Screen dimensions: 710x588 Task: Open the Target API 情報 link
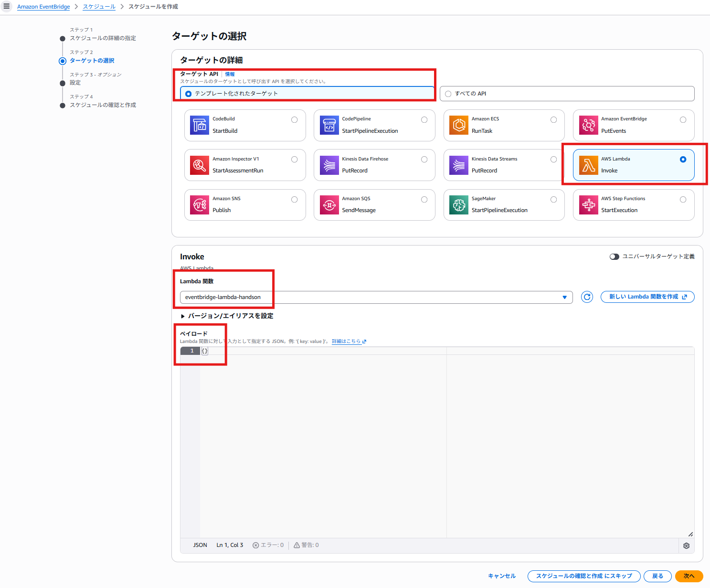(230, 74)
